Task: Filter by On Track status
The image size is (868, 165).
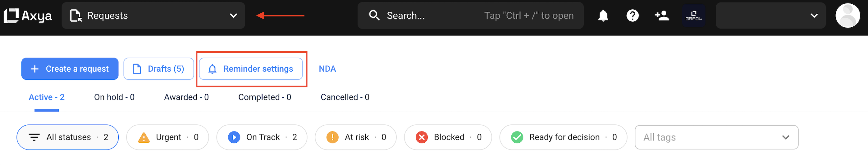Action: click(x=262, y=137)
